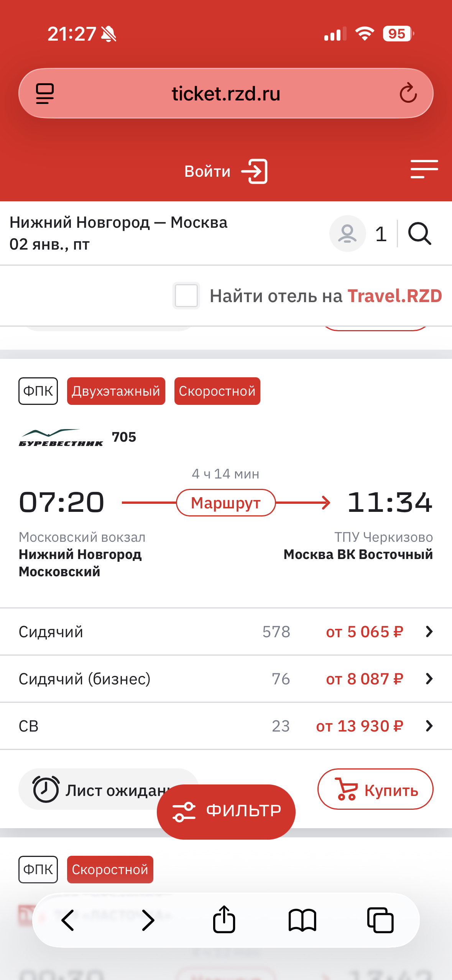The image size is (452, 980).
Task: Reload the page in the address bar
Action: pos(408,93)
